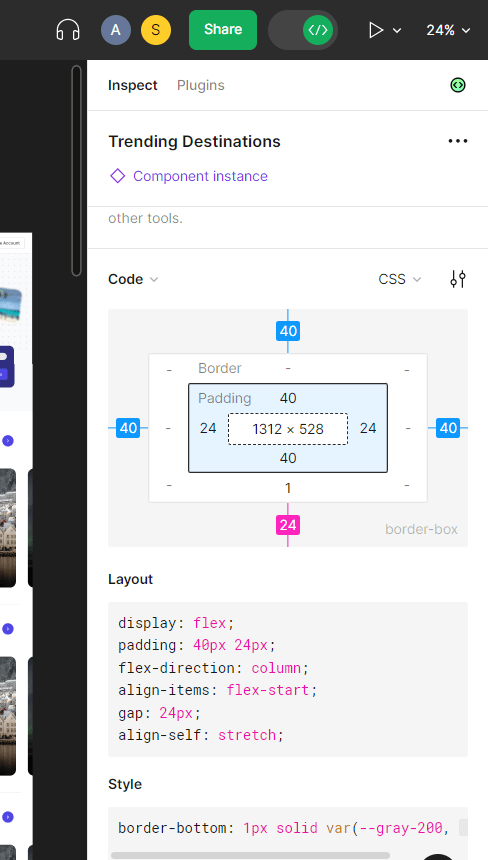Click the 'flex-direction: column;' code line
The height and width of the screenshot is (860, 488).
214,668
